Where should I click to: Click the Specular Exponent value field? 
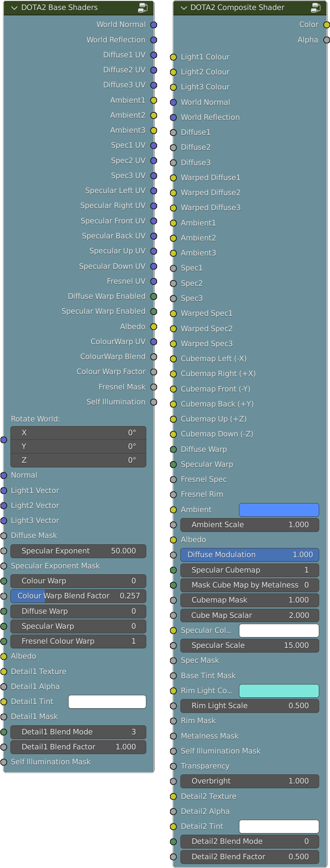[78, 551]
